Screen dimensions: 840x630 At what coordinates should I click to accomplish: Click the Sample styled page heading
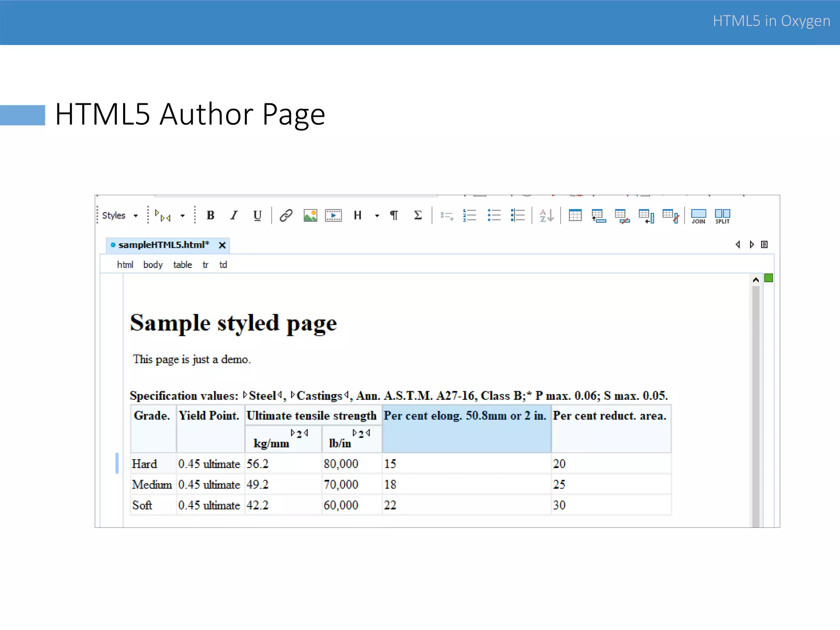pyautogui.click(x=233, y=323)
